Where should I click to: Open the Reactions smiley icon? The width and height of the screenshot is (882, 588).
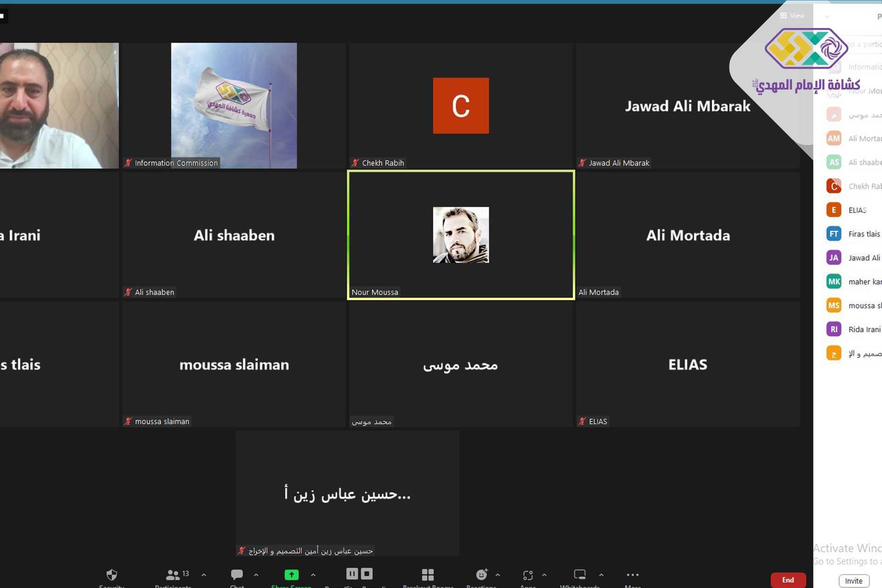click(481, 574)
